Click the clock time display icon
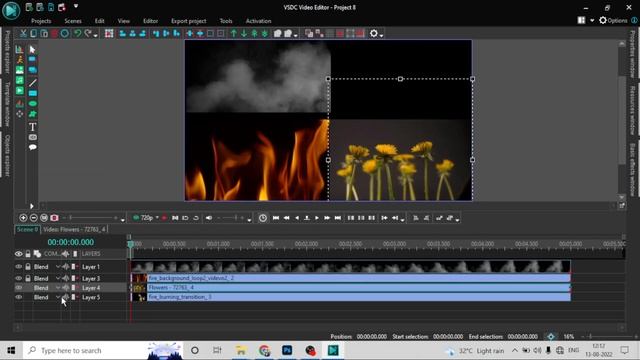Viewport: 640px width, 360px height. pyautogui.click(x=262, y=218)
